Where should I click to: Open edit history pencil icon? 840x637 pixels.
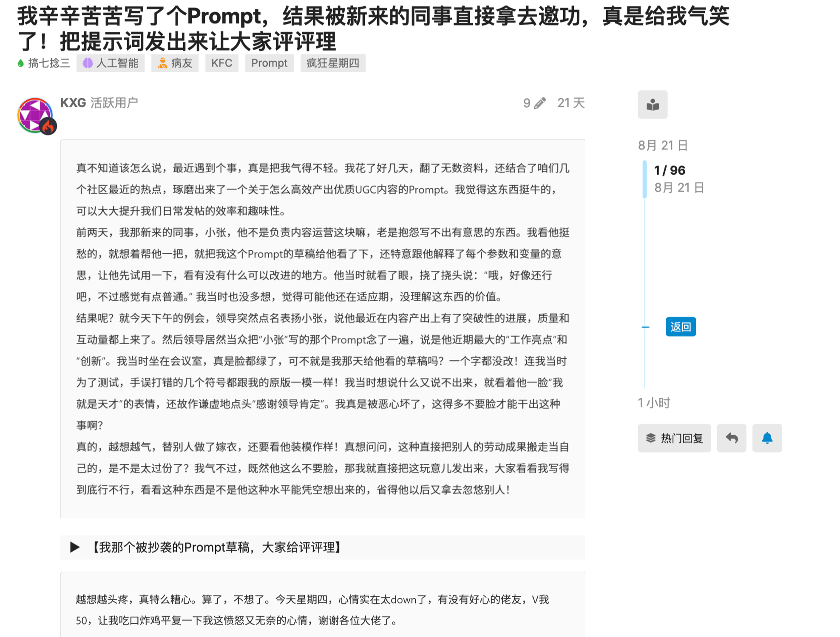click(539, 103)
